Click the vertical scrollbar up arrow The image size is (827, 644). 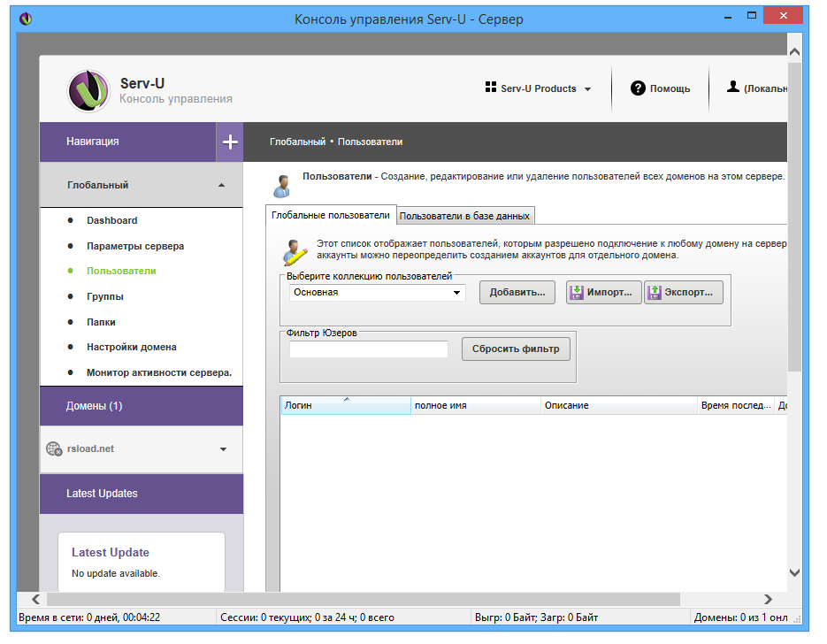pyautogui.click(x=795, y=51)
